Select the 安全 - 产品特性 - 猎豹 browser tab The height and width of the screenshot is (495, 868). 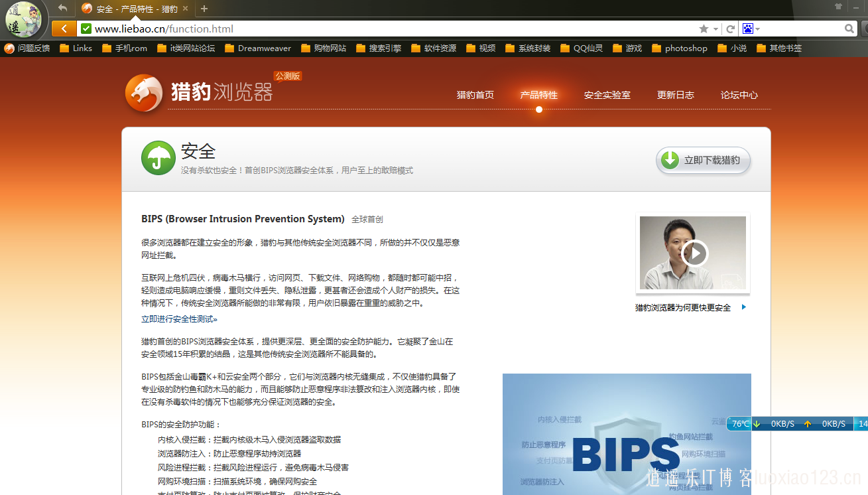[135, 9]
